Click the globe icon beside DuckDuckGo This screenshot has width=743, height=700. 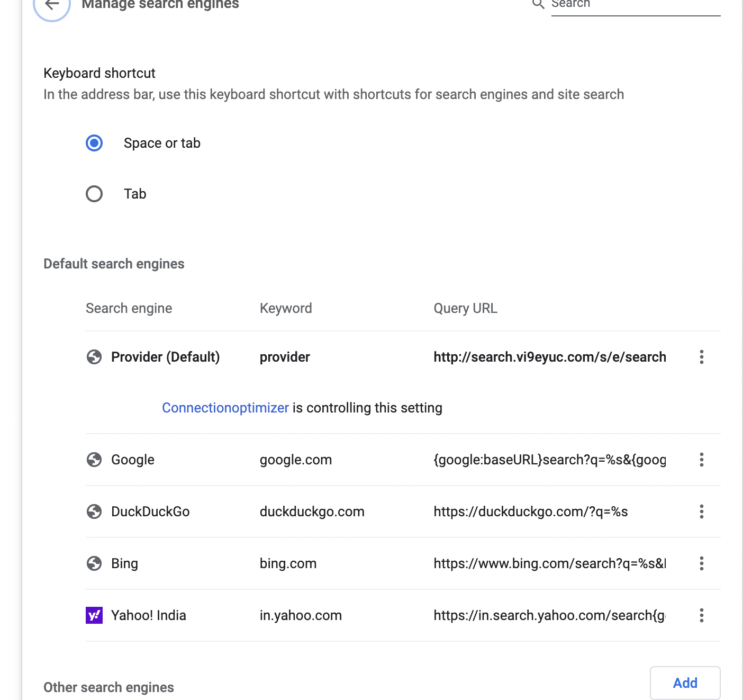(94, 511)
